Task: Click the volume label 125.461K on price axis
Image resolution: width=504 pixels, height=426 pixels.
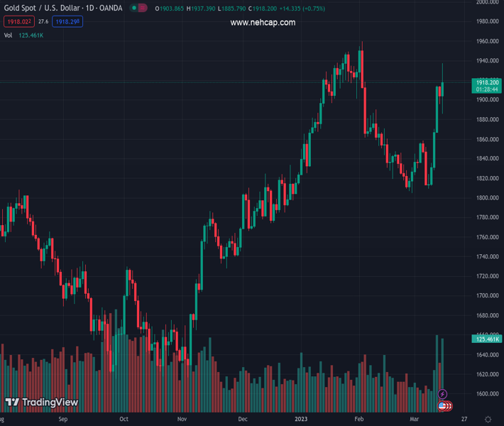Action: pos(486,339)
